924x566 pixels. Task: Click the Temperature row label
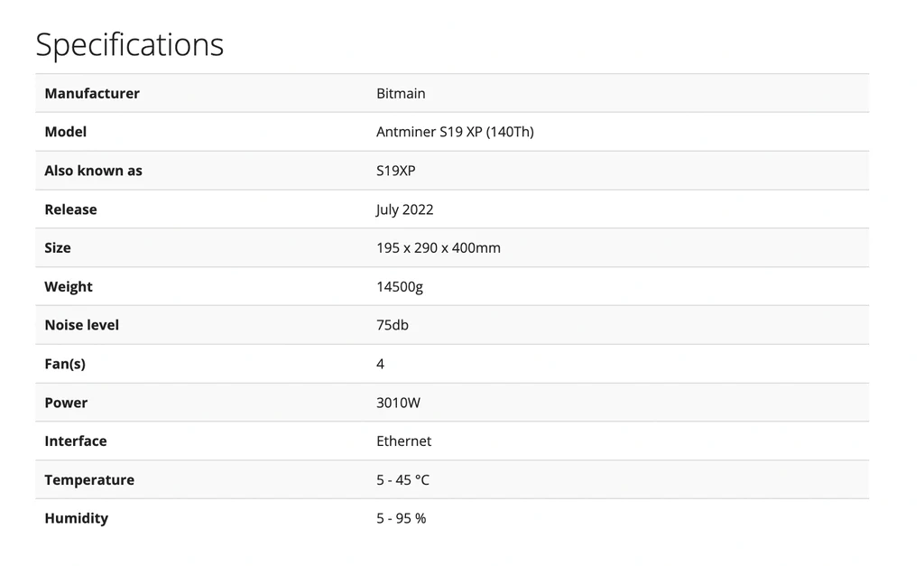(x=89, y=480)
